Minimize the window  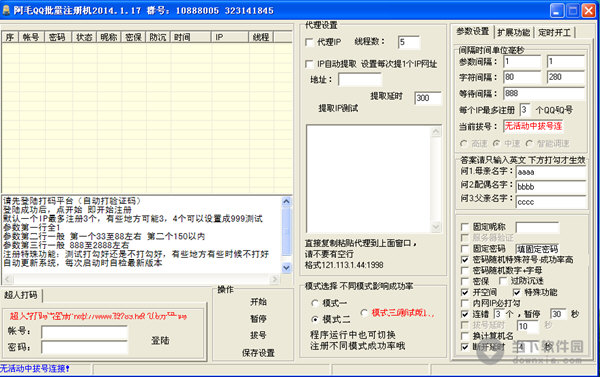click(x=557, y=10)
